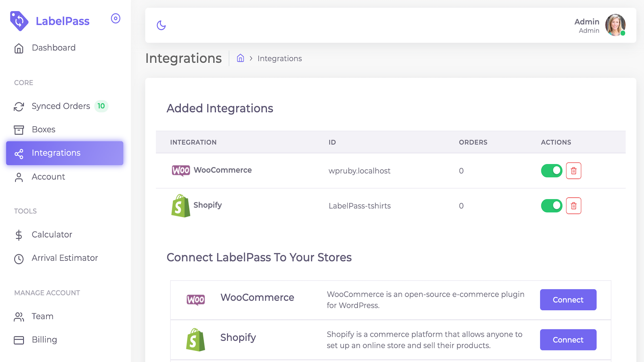Image resolution: width=644 pixels, height=362 pixels.
Task: Click the Integrations breadcrumb text
Action: [x=280, y=59]
